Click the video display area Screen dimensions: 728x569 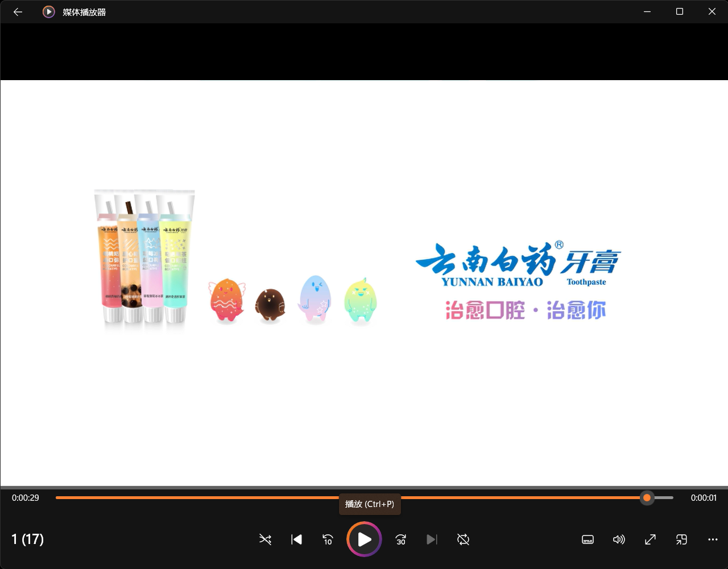pyautogui.click(x=364, y=283)
